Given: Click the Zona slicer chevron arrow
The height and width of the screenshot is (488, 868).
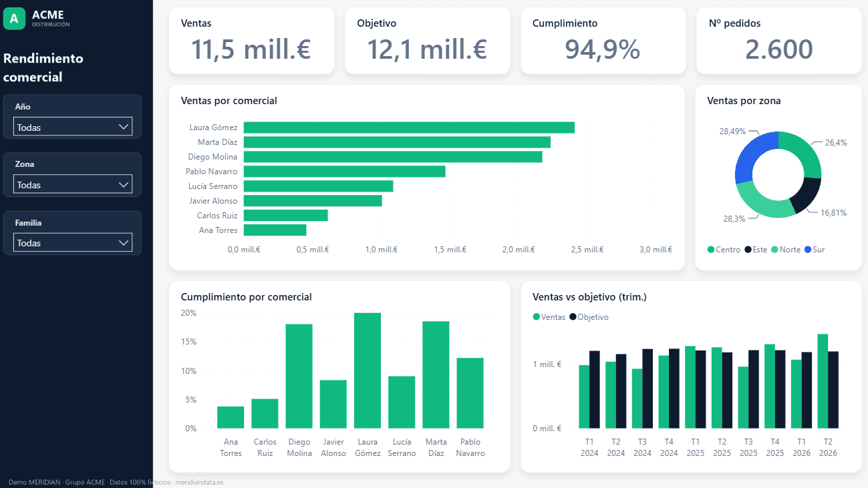Looking at the screenshot, I should pos(123,184).
